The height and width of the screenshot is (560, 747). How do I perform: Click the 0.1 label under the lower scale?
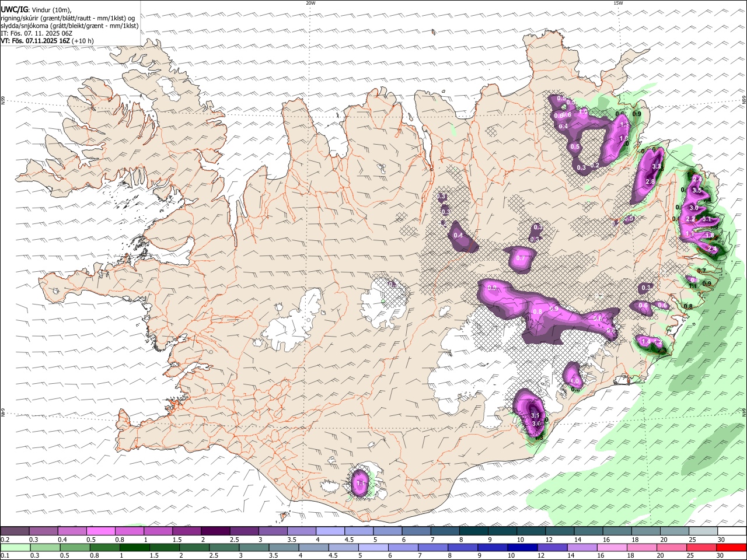click(4, 556)
